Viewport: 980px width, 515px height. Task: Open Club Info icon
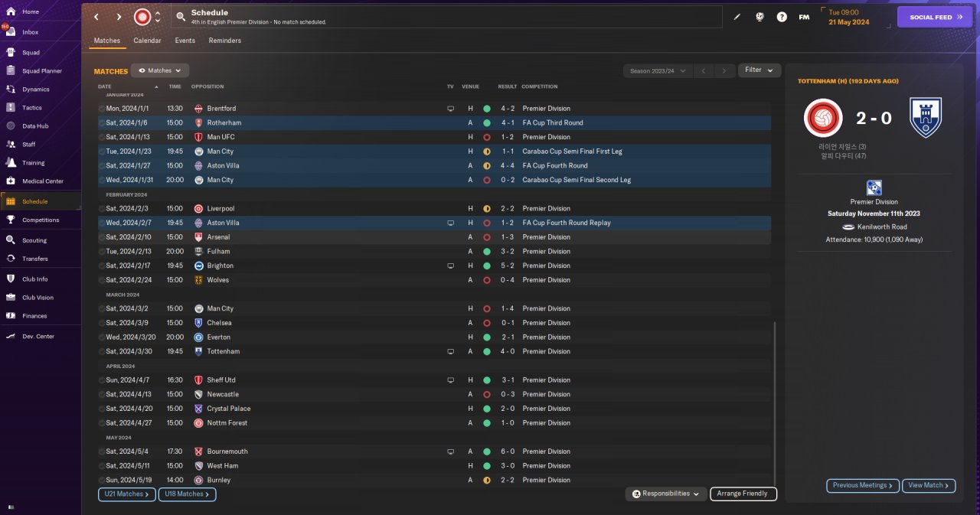tap(11, 279)
